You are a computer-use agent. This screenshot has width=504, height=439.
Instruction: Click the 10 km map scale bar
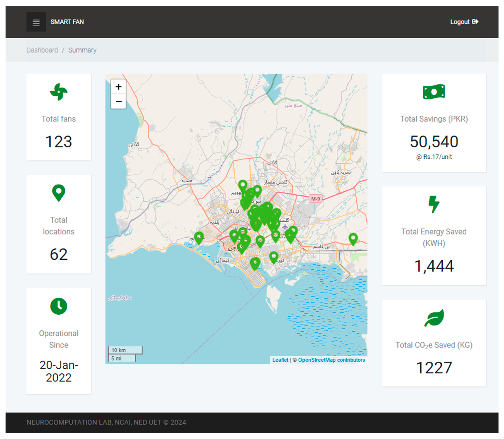coord(125,350)
